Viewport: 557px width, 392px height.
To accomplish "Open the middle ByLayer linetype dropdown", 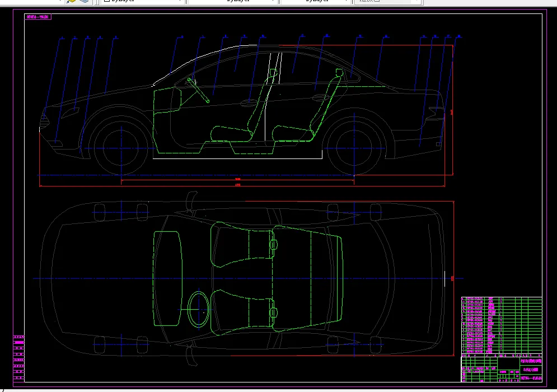I will pyautogui.click(x=233, y=2).
